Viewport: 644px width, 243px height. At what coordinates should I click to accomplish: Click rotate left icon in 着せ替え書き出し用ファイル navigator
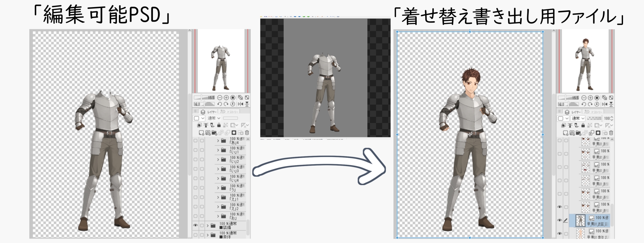click(x=584, y=104)
